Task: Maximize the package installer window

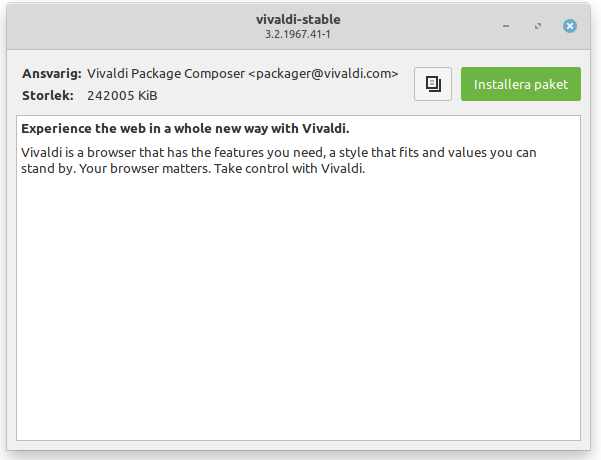Action: [x=541, y=25]
